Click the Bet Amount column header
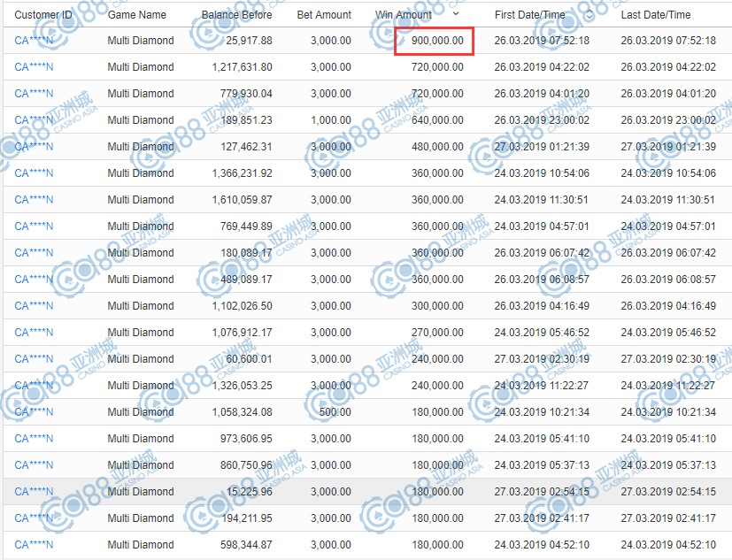The image size is (732, 560). point(323,14)
